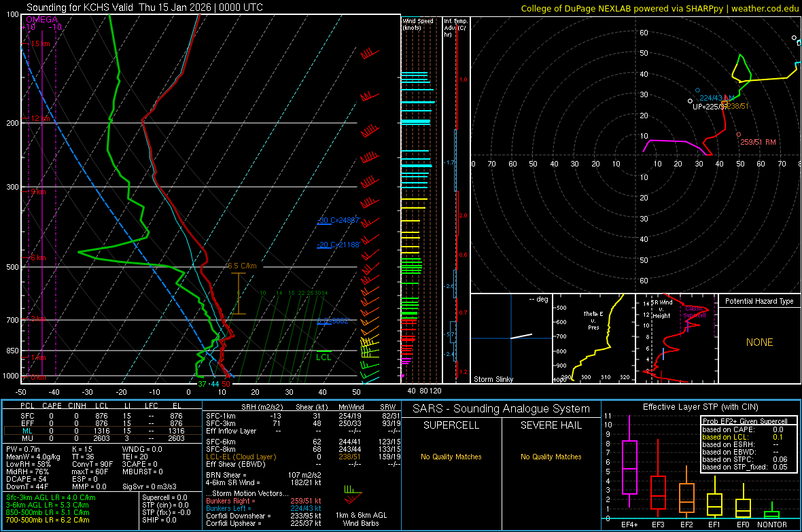
Task: Click the ConvT = 90F value
Action: 92,465
